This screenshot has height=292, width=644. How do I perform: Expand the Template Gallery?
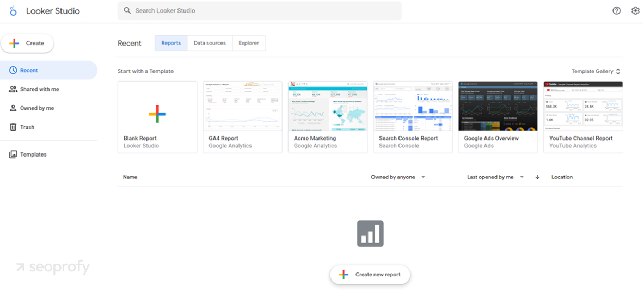coord(596,71)
